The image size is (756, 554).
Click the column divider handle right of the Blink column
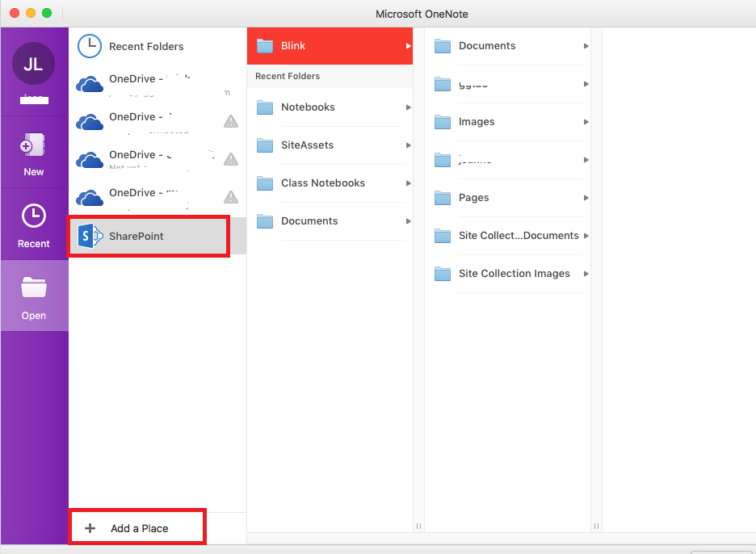click(x=418, y=526)
